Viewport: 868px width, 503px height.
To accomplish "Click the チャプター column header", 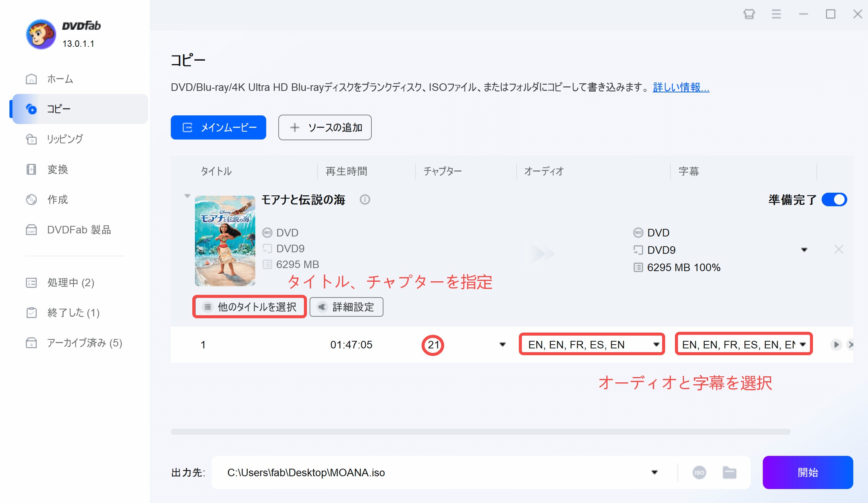I will pyautogui.click(x=442, y=171).
